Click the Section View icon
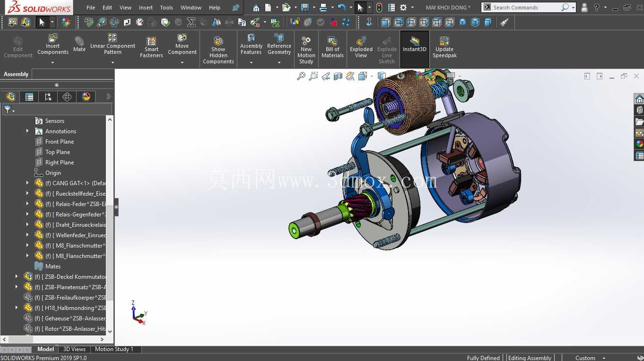Image resolution: width=644 pixels, height=361 pixels. tap(338, 76)
